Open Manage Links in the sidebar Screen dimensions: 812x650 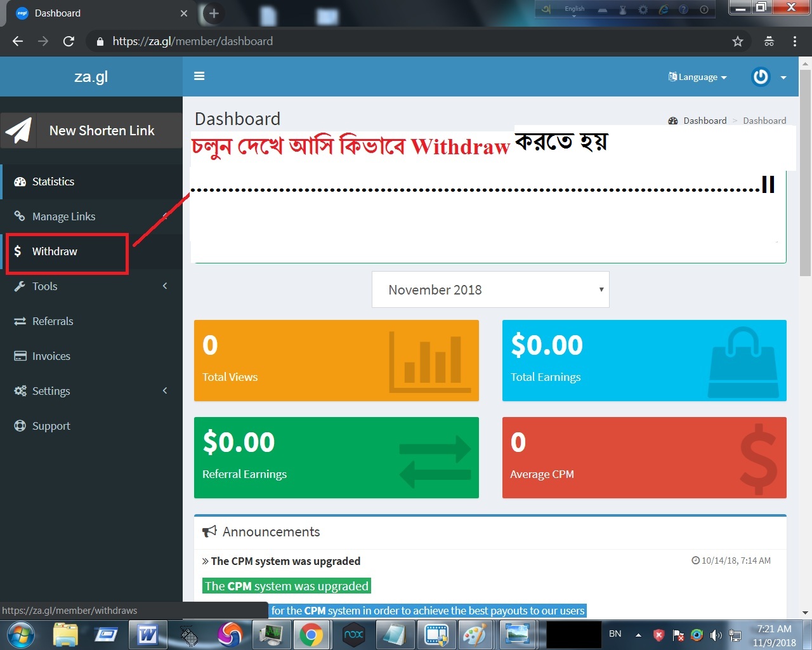91,216
